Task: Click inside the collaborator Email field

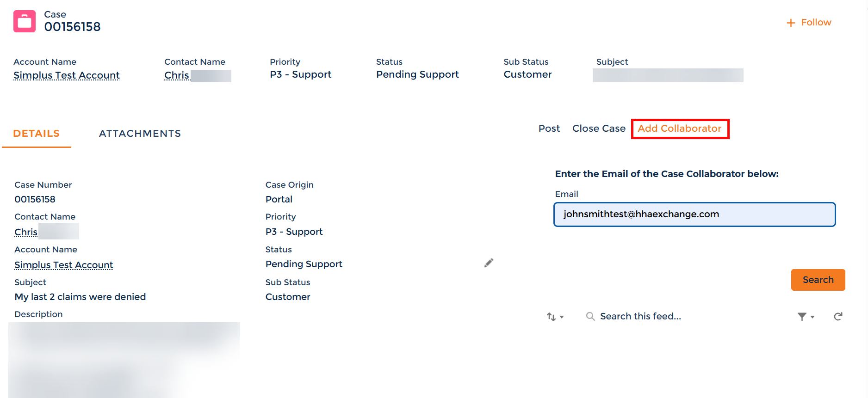Action: pos(694,214)
